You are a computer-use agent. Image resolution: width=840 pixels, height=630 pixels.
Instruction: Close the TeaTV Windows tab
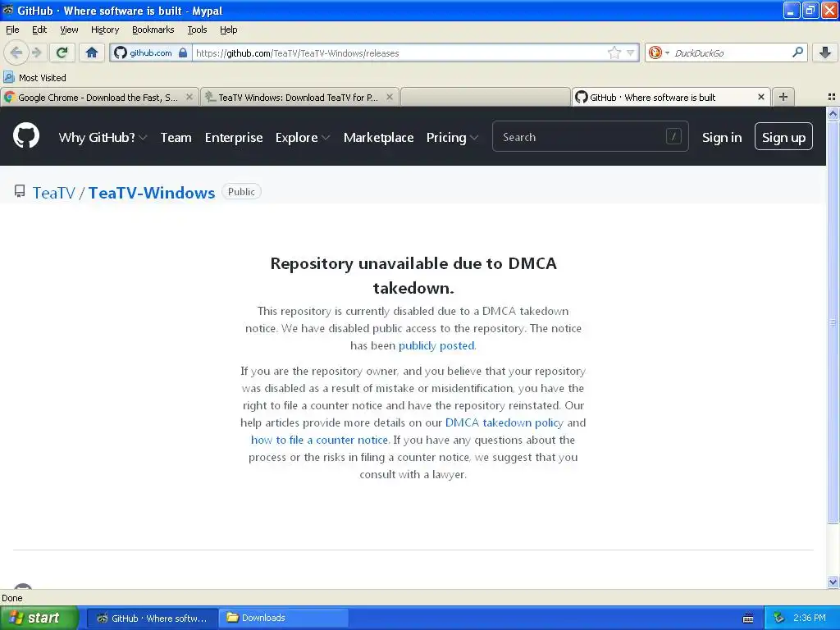pyautogui.click(x=390, y=97)
